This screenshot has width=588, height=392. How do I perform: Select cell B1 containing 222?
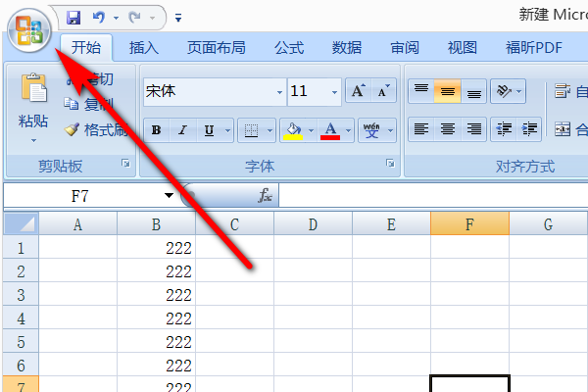tap(156, 247)
